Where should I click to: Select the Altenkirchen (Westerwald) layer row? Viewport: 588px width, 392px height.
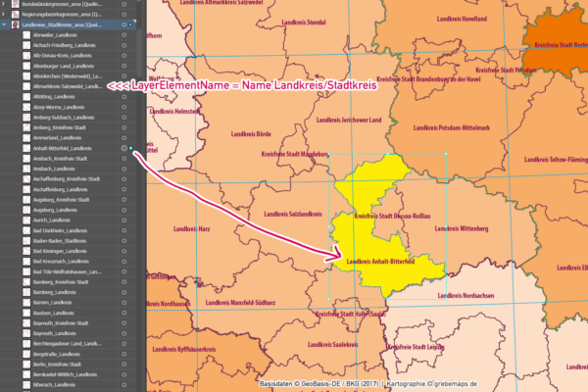pos(68,76)
